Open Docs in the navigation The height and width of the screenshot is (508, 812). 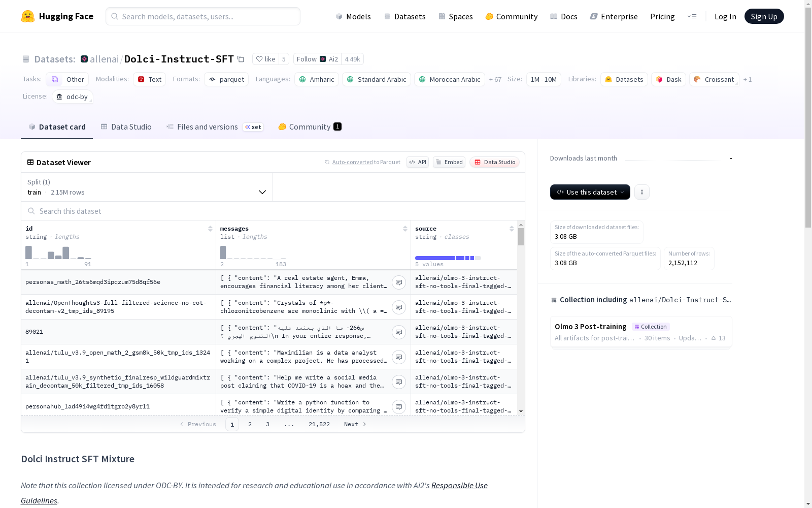coord(564,16)
